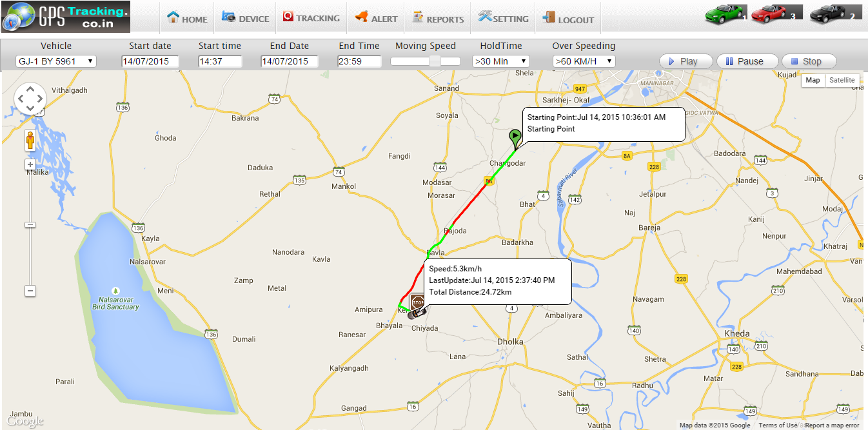The height and width of the screenshot is (430, 868).
Task: Expand the HoldTime dropdown
Action: click(501, 61)
